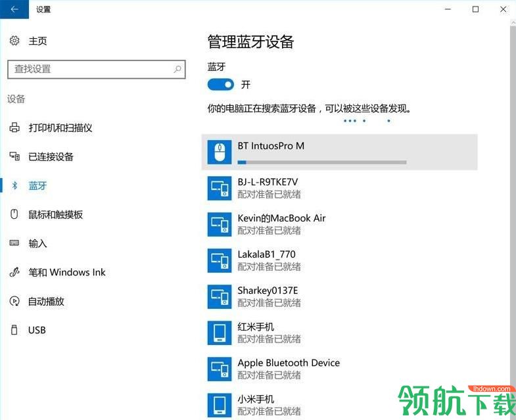Select the Apple Bluetooth Device name
Viewport: 516px width, 420px height.
289,363
